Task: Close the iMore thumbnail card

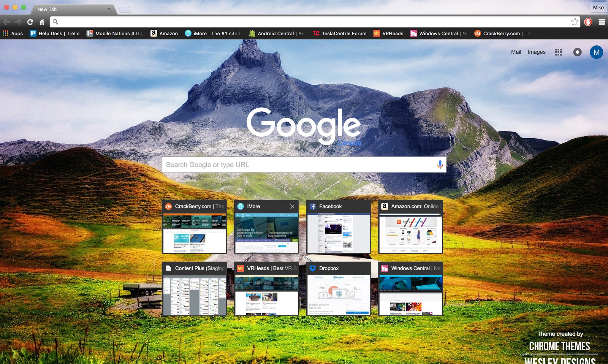Action: (x=292, y=206)
